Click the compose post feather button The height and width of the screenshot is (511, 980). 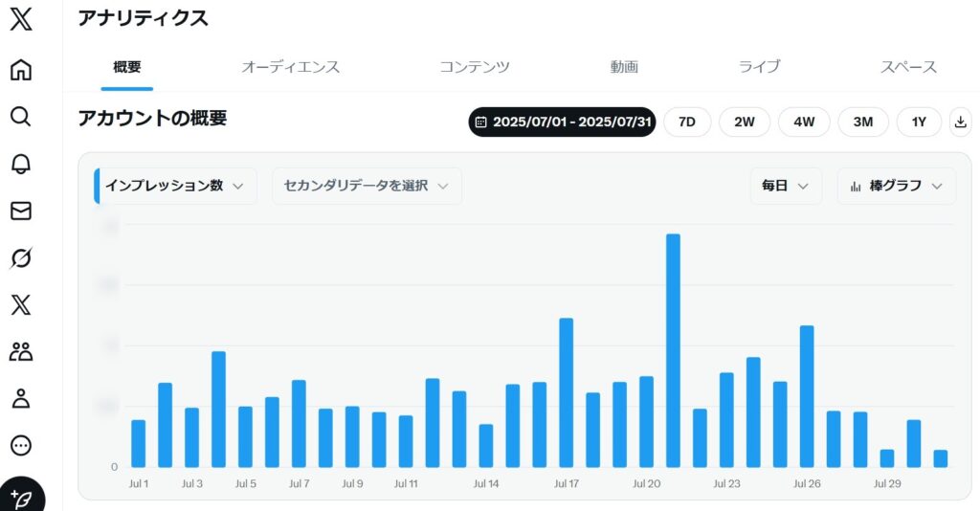click(21, 498)
